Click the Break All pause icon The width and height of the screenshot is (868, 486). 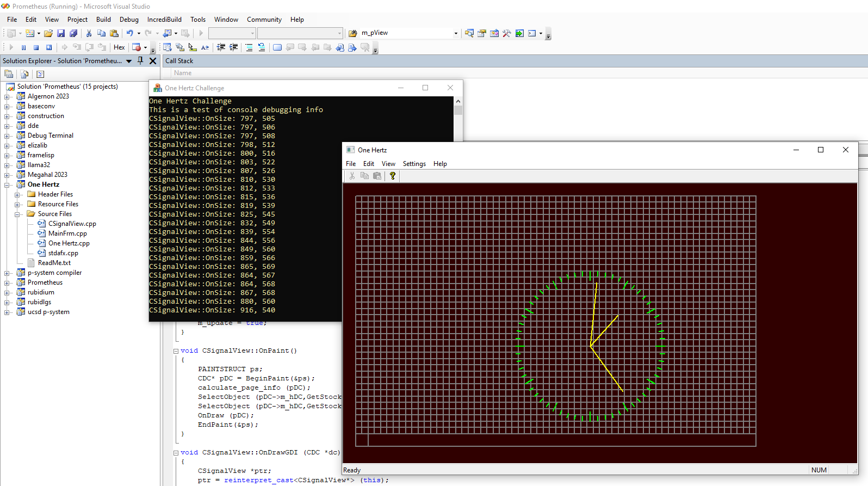23,47
